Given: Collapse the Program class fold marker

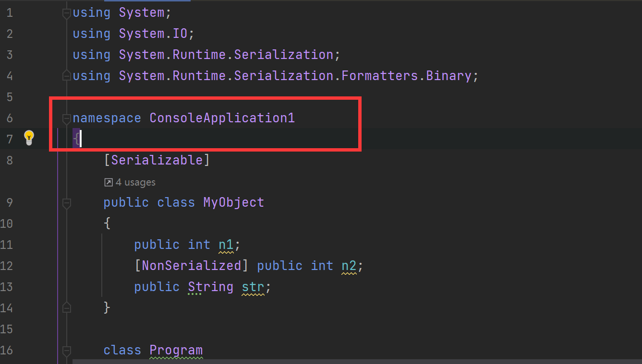Looking at the screenshot, I should point(67,351).
